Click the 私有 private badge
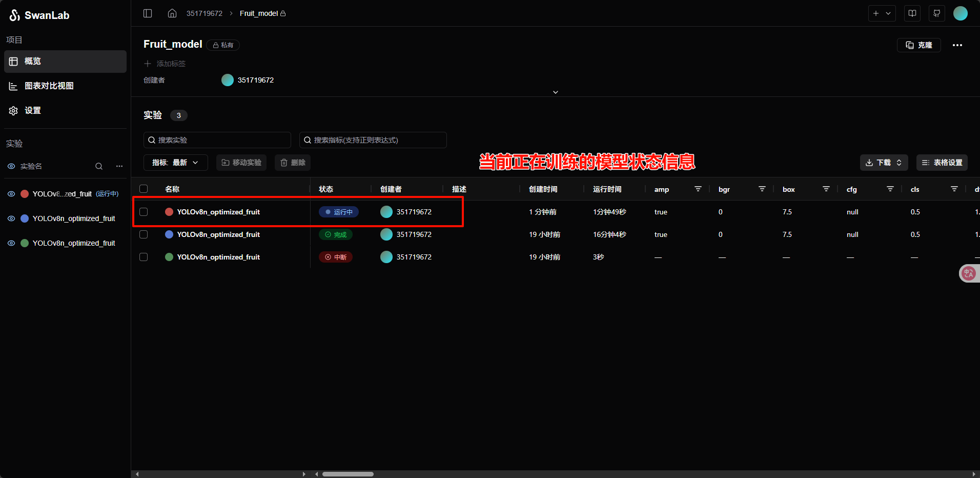Screen dimensions: 980x478 [x=223, y=45]
